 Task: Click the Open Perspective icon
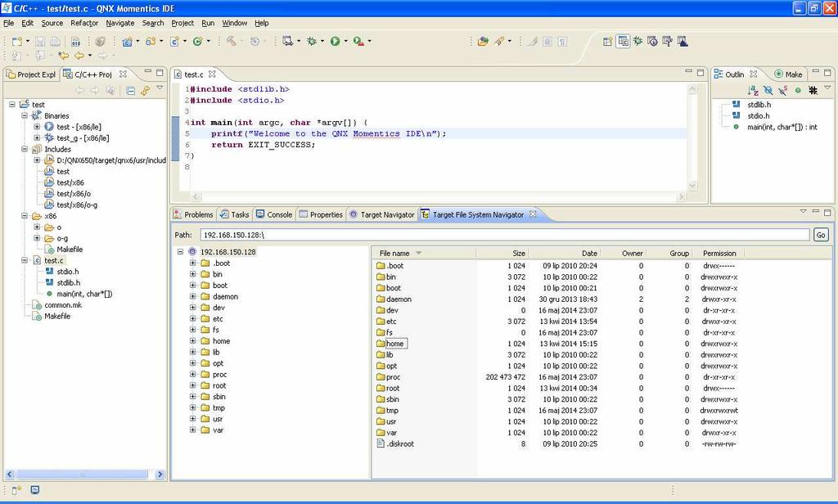608,41
